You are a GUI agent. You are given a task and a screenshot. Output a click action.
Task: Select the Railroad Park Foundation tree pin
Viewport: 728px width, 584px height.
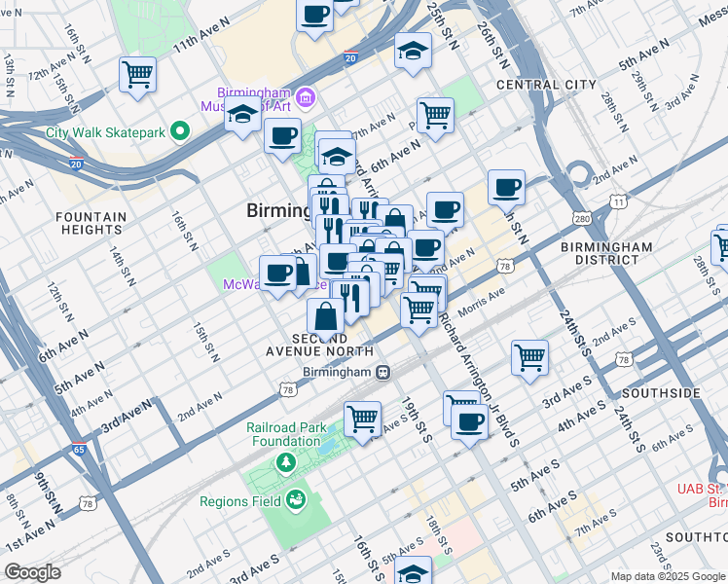[286, 461]
